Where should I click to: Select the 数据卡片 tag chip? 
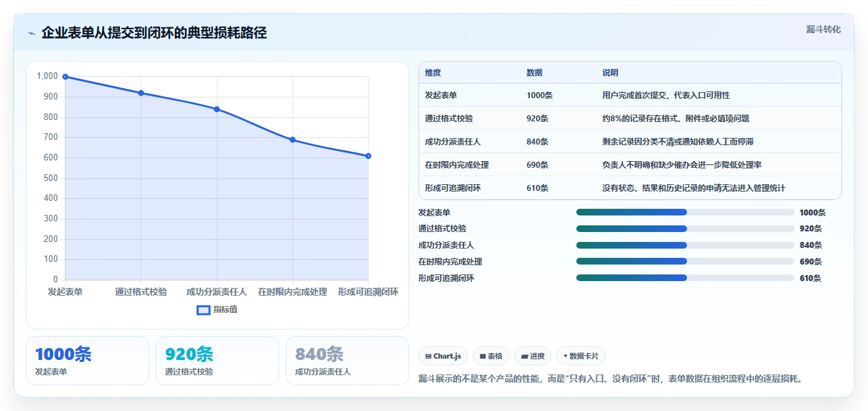[x=580, y=356]
